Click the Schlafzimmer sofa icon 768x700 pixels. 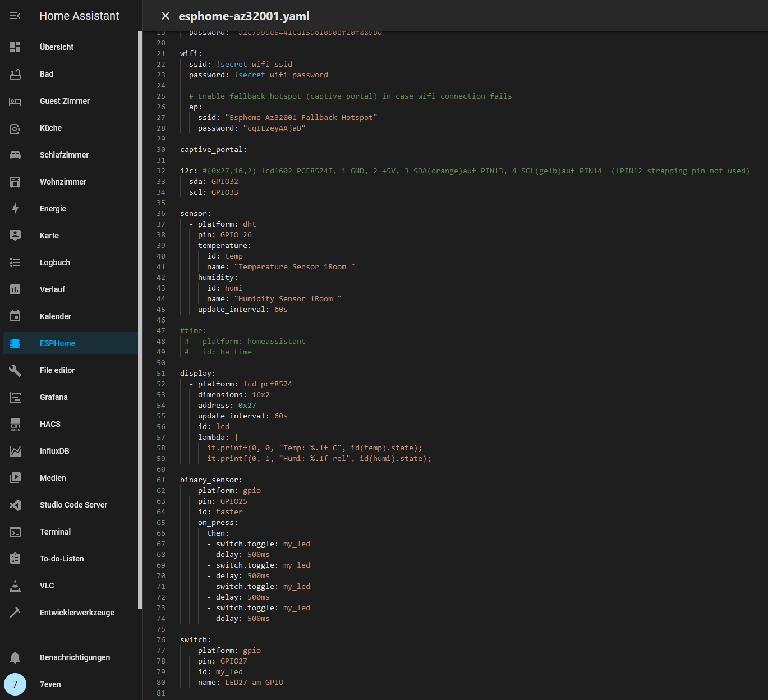[x=15, y=155]
